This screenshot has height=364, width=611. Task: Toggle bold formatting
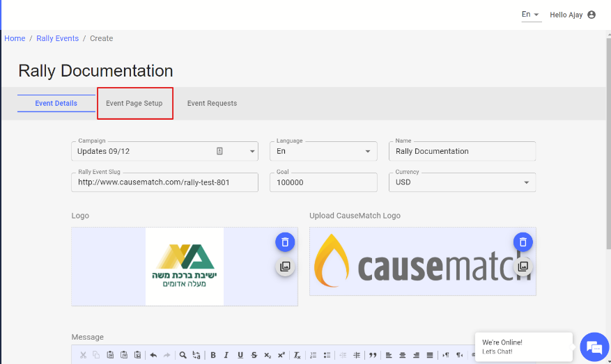[213, 355]
